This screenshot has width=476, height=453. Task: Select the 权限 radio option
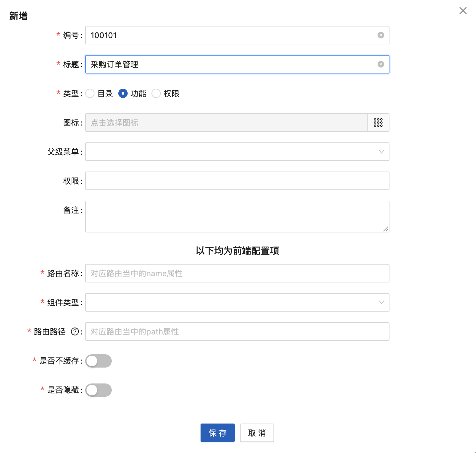coord(156,94)
